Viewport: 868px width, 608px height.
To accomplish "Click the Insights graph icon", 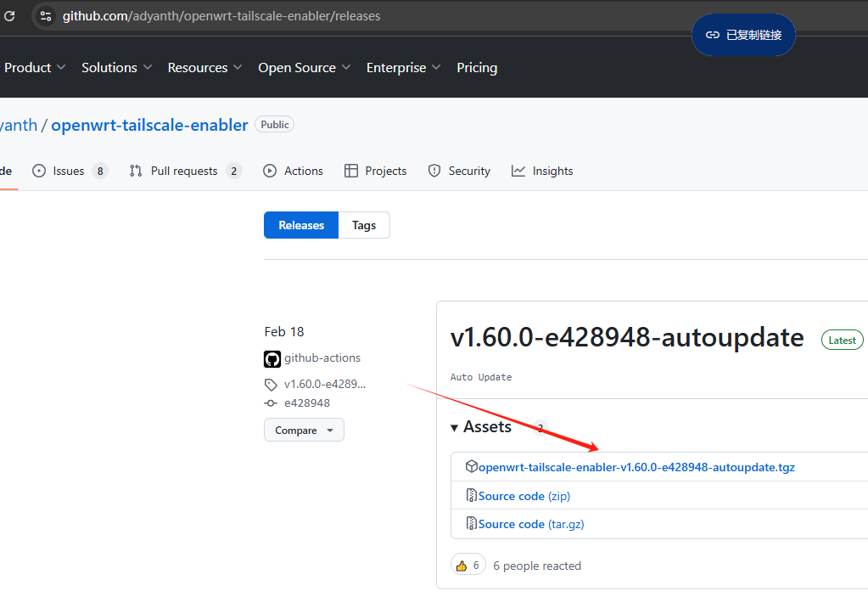I will click(x=518, y=171).
